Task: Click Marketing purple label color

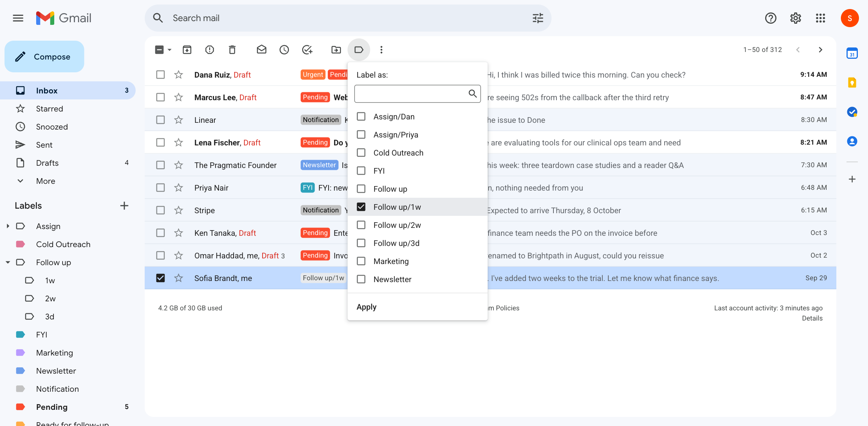Action: click(x=20, y=353)
